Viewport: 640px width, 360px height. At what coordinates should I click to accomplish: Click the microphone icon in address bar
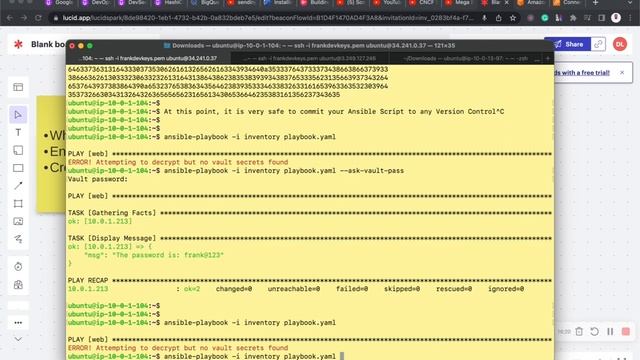tap(484, 18)
